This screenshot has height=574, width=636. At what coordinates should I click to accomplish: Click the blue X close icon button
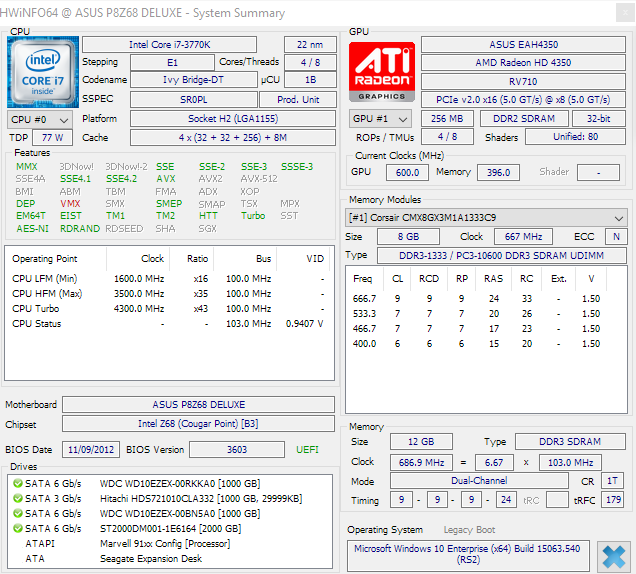point(614,557)
